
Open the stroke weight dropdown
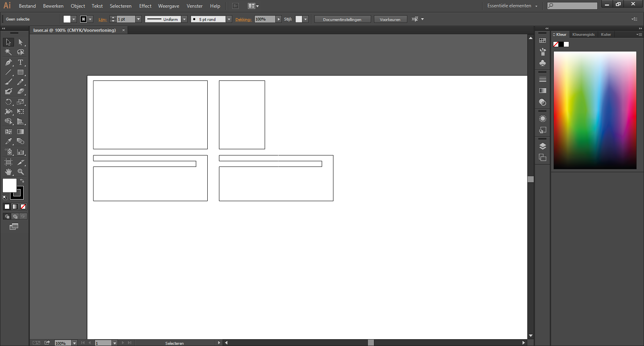click(x=138, y=19)
